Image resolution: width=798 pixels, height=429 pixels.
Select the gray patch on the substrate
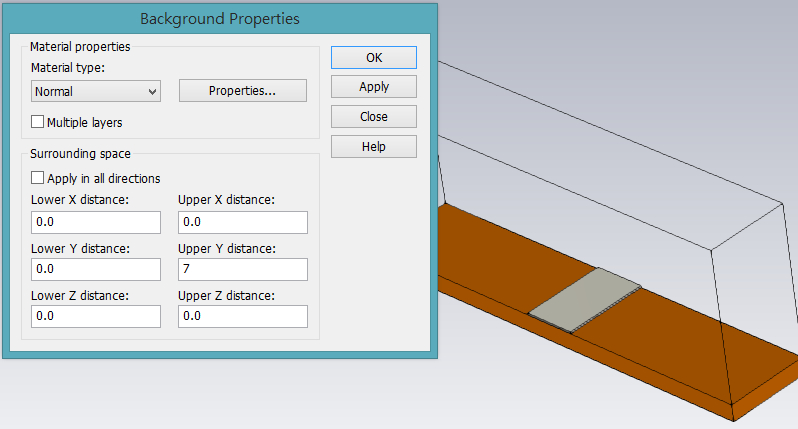click(x=585, y=299)
